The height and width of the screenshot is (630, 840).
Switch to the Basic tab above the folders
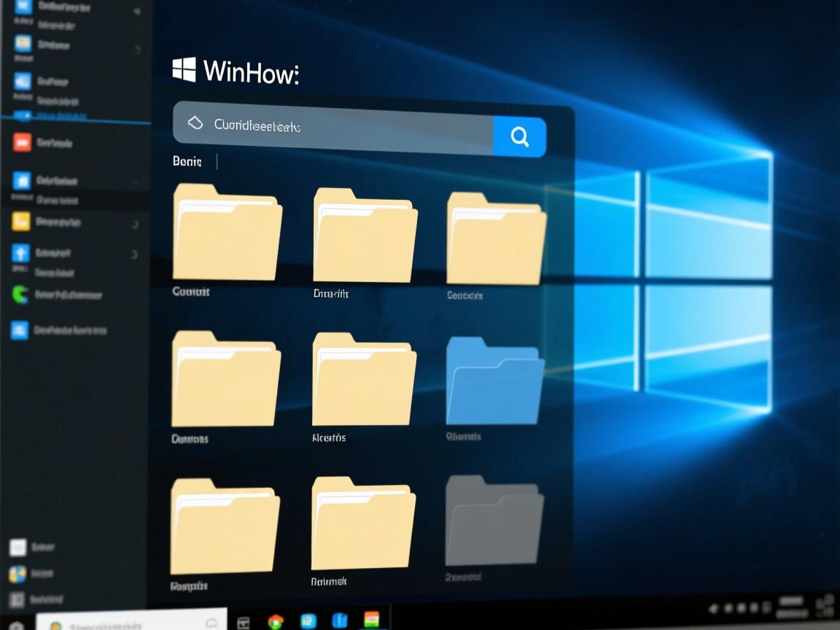[187, 161]
